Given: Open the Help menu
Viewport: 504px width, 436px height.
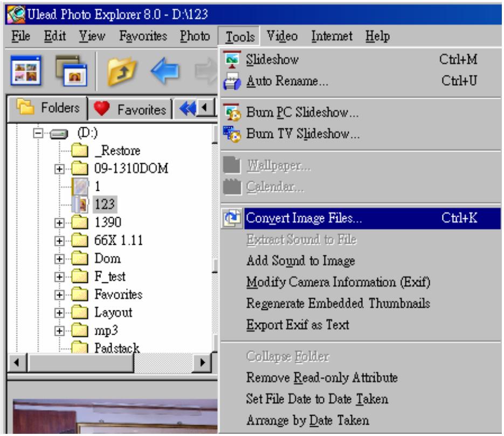Looking at the screenshot, I should click(377, 36).
